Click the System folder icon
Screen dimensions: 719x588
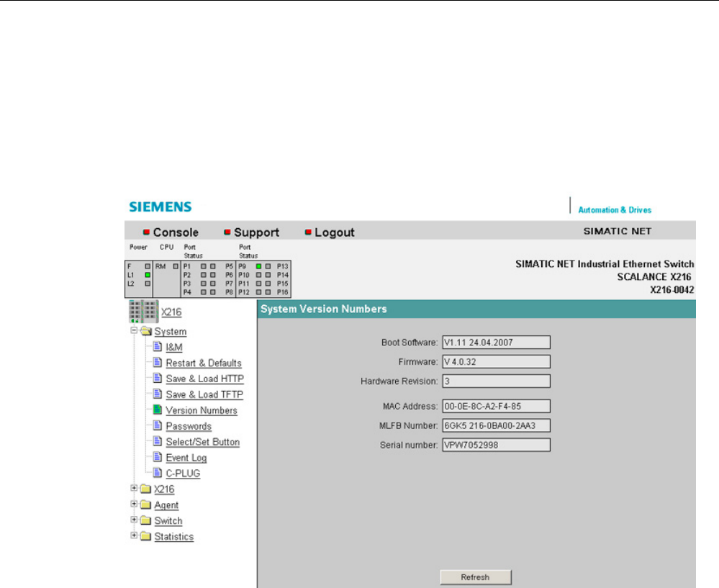pos(146,331)
